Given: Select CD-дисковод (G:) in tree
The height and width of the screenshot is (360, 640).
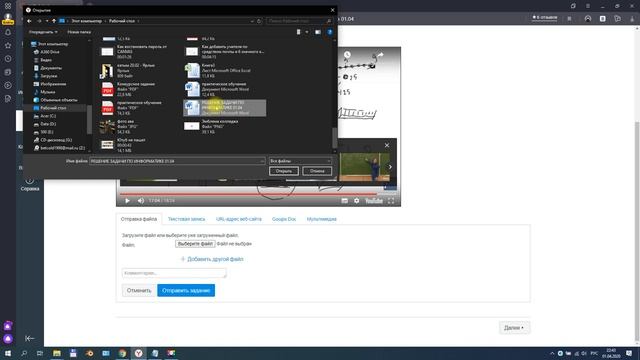Looking at the screenshot, I should click(x=56, y=140).
